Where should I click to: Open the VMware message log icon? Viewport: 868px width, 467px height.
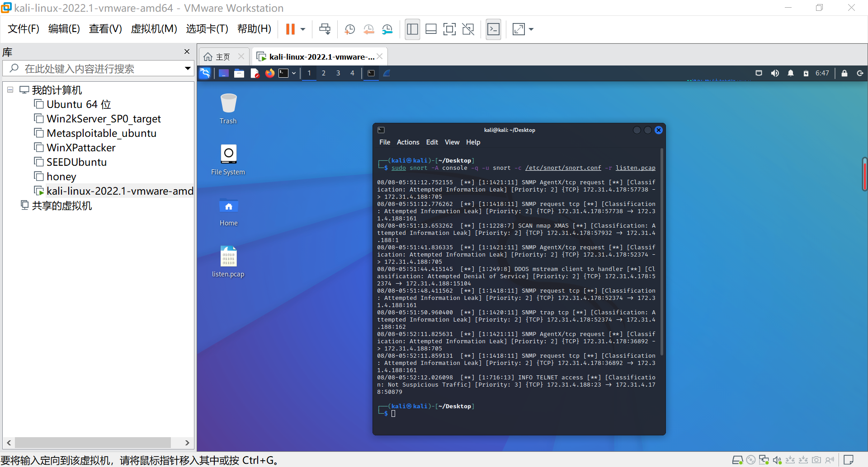(x=849, y=460)
